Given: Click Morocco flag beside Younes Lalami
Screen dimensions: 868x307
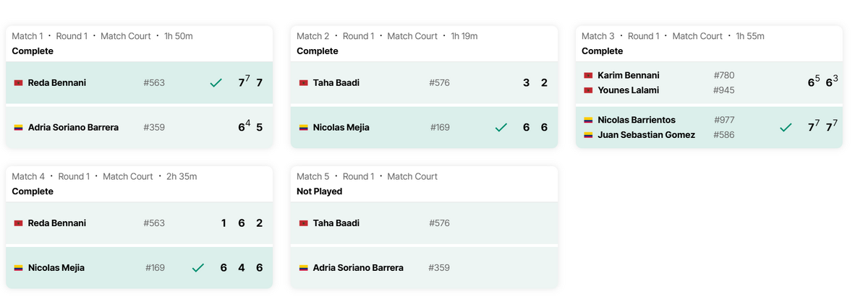Looking at the screenshot, I should (x=589, y=90).
